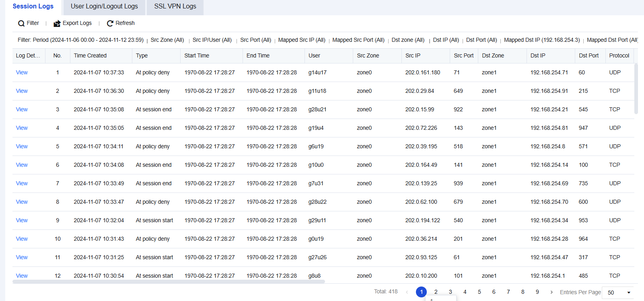Go to page 8
The width and height of the screenshot is (644, 301).
[523, 292]
